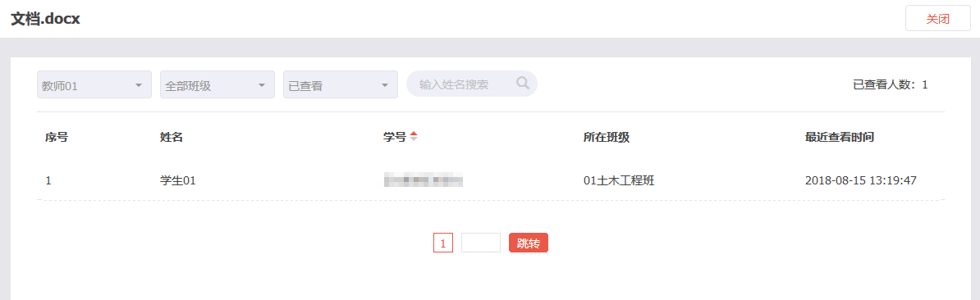The height and width of the screenshot is (300, 980).
Task: Click the 学号 column header
Action: click(x=394, y=137)
